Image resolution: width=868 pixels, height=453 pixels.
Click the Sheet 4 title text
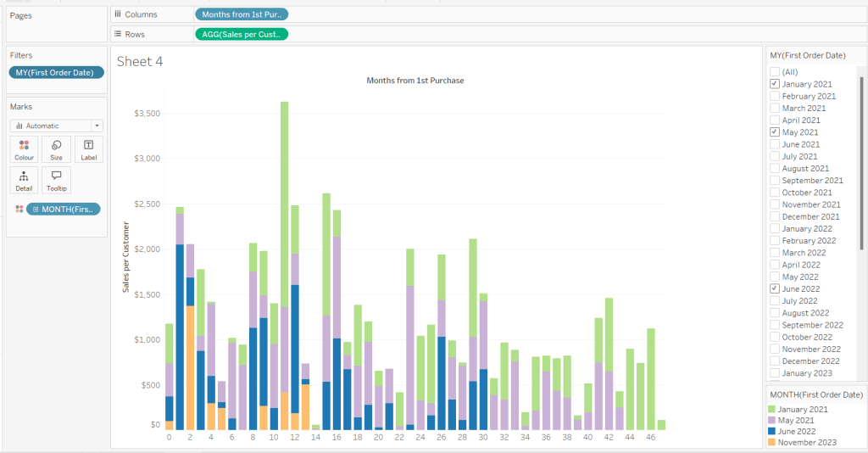[140, 61]
